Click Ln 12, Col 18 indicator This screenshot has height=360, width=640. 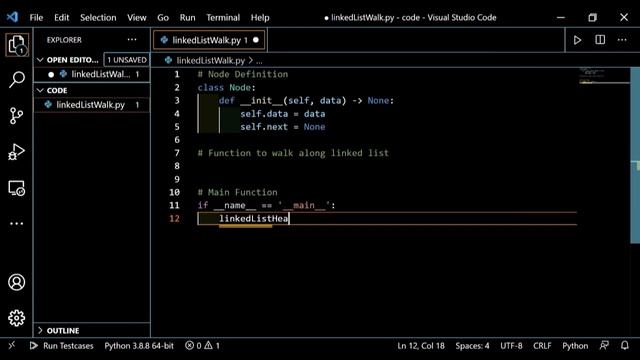tap(421, 346)
